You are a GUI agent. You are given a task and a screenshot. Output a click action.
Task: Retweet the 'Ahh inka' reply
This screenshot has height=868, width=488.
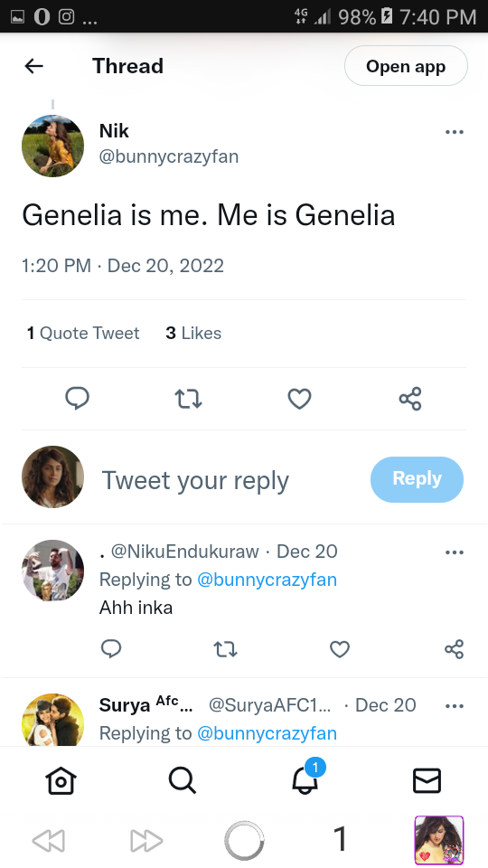coord(225,649)
